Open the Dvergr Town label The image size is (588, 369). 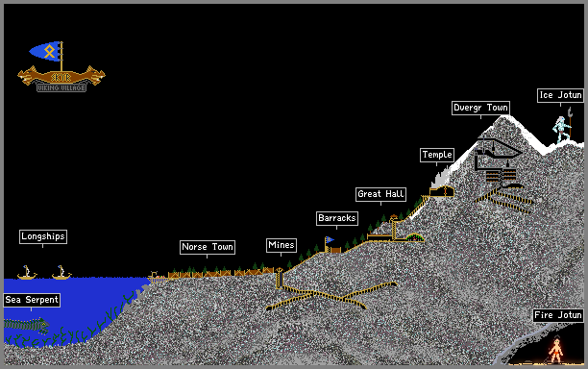click(x=480, y=108)
